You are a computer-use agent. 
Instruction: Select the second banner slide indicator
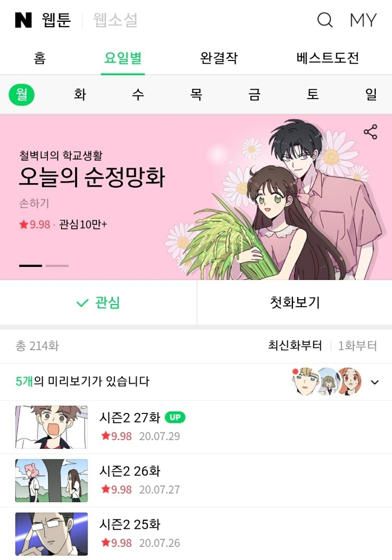57,266
